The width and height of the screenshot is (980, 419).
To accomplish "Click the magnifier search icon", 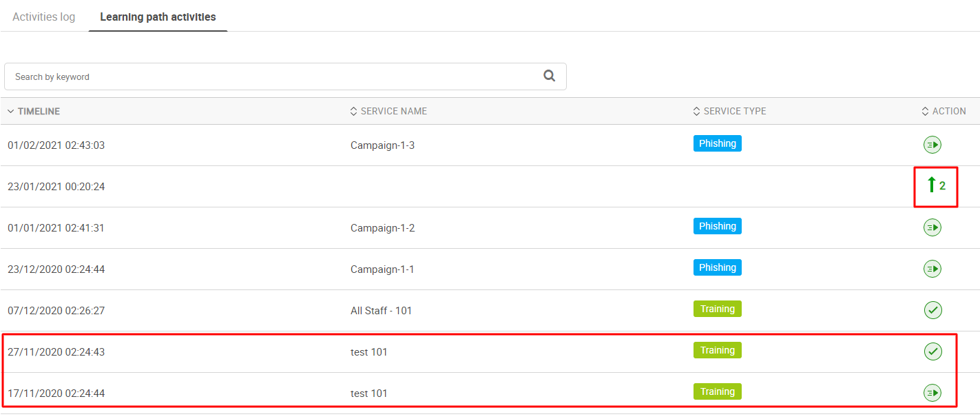I will pos(549,76).
